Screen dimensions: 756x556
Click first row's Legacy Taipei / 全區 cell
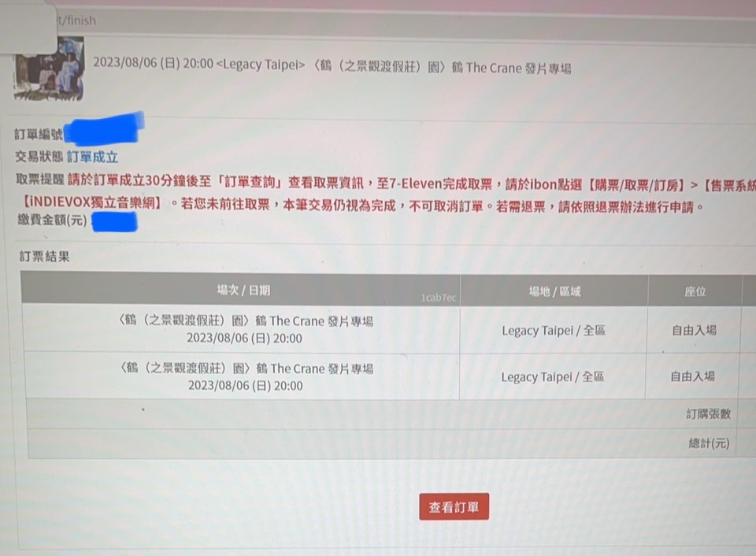[554, 331]
